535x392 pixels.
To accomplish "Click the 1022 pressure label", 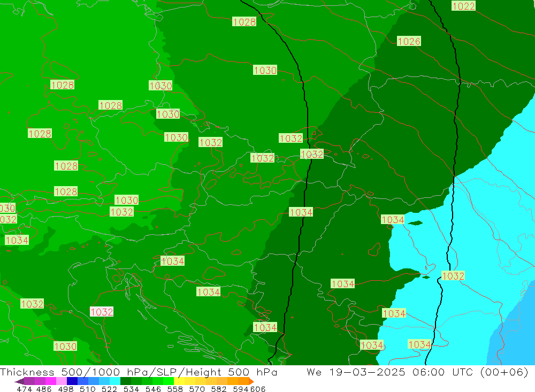I will point(463,6).
